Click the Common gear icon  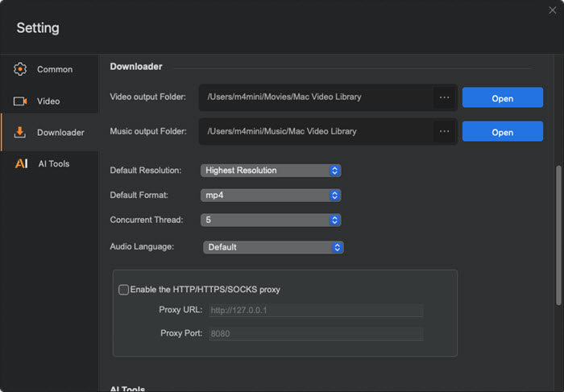point(20,69)
